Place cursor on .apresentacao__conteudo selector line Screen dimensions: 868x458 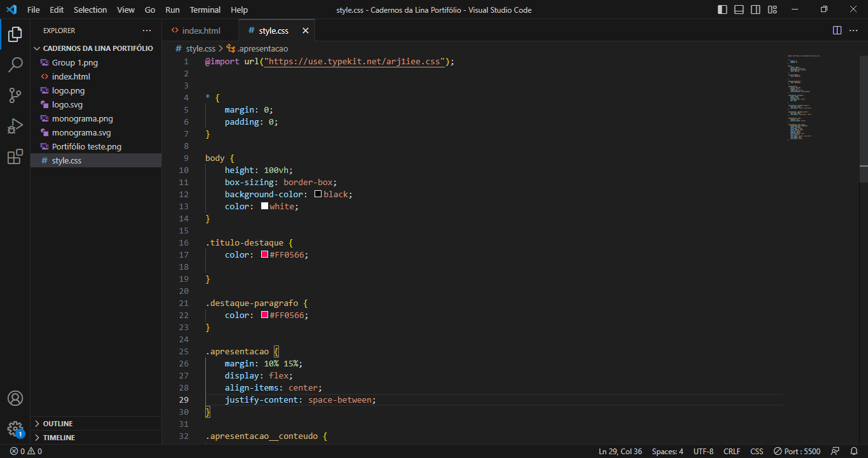pyautogui.click(x=266, y=436)
